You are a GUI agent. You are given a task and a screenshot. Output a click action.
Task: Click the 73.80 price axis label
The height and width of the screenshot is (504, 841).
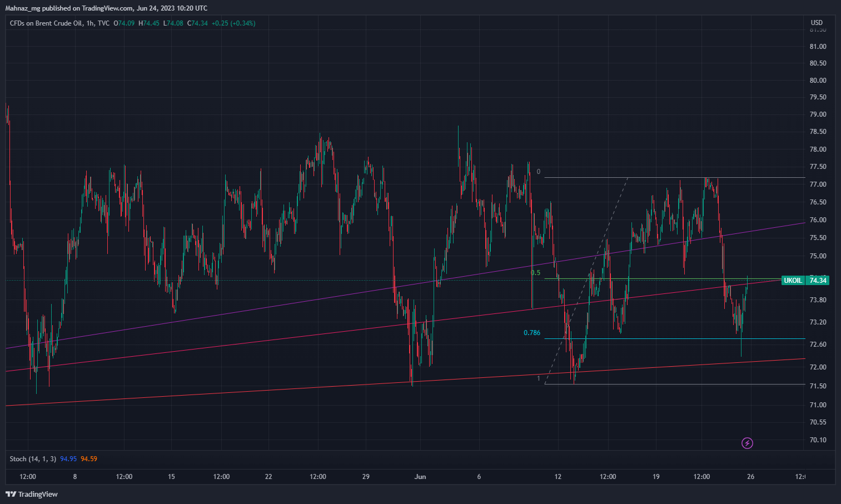point(818,300)
